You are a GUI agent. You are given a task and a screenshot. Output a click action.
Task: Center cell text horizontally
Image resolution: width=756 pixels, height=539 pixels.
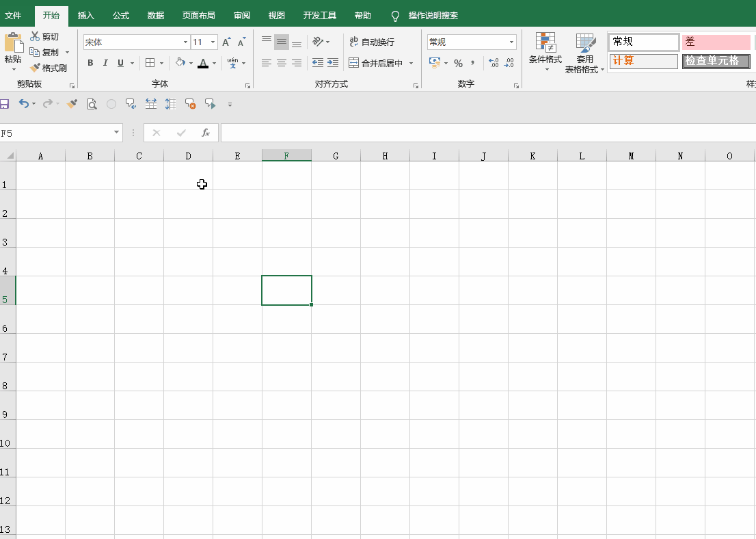(x=282, y=63)
